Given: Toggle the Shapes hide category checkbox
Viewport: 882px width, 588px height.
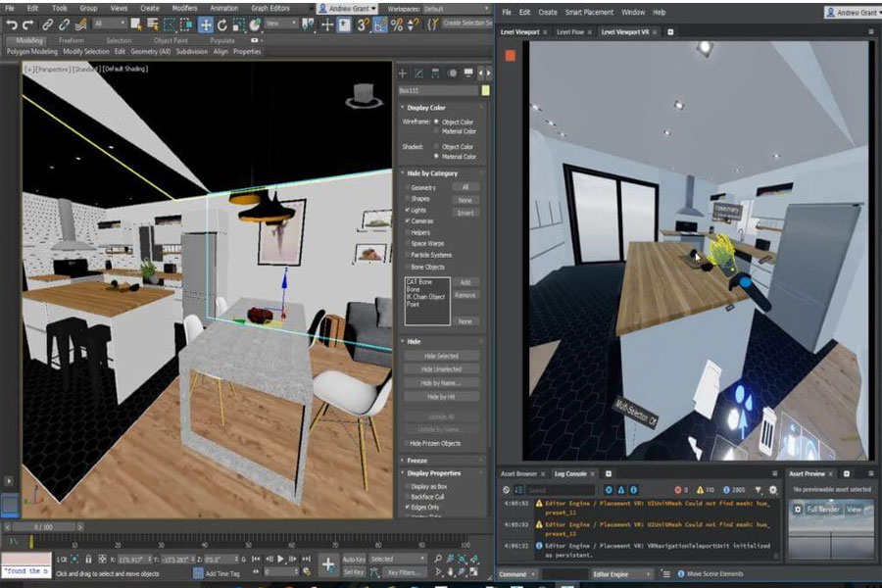Looking at the screenshot, I should point(408,199).
